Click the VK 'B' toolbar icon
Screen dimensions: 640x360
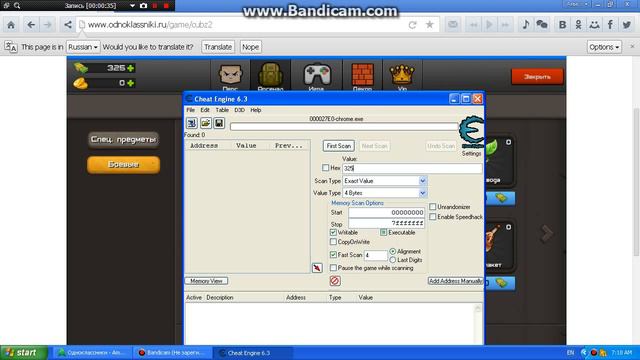[562, 25]
